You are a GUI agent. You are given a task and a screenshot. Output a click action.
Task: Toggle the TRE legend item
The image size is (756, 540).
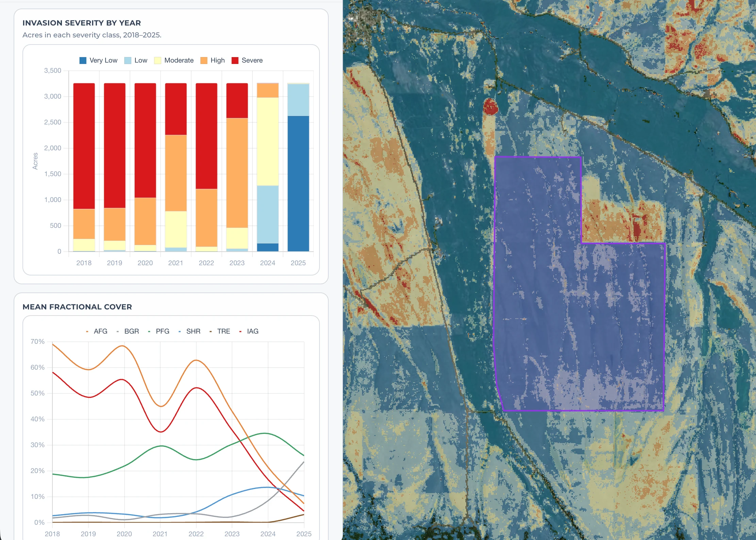coord(220,331)
